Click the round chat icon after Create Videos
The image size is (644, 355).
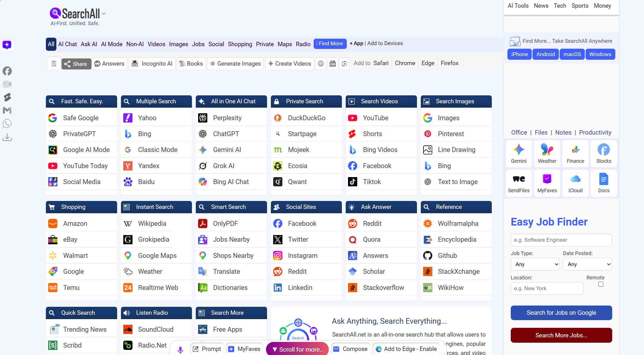[321, 64]
